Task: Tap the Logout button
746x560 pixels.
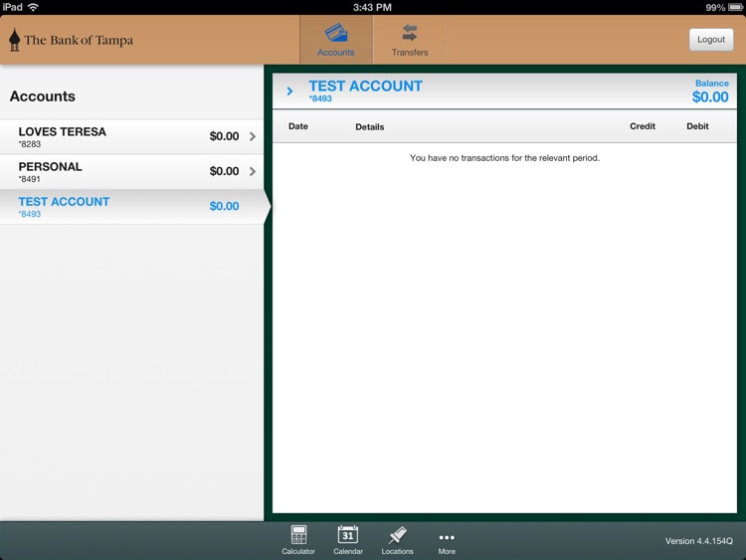Action: [711, 40]
